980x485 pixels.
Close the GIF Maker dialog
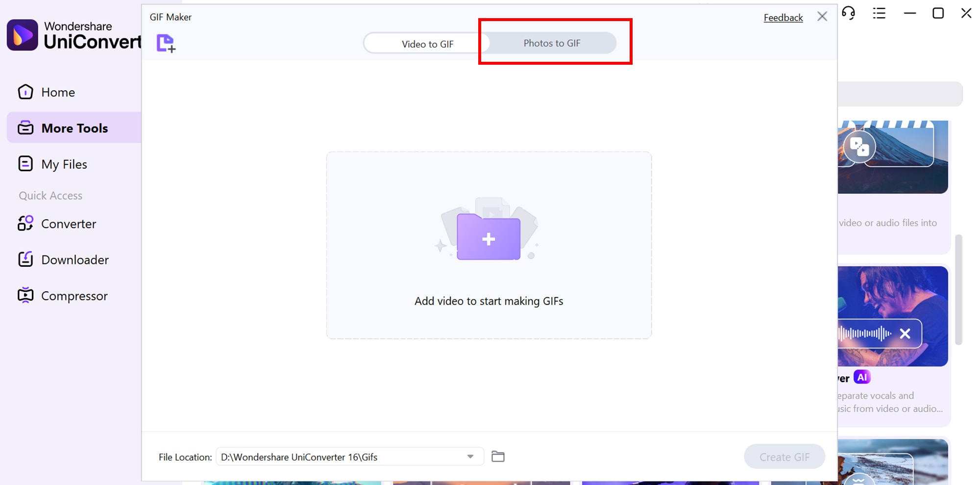click(x=822, y=16)
